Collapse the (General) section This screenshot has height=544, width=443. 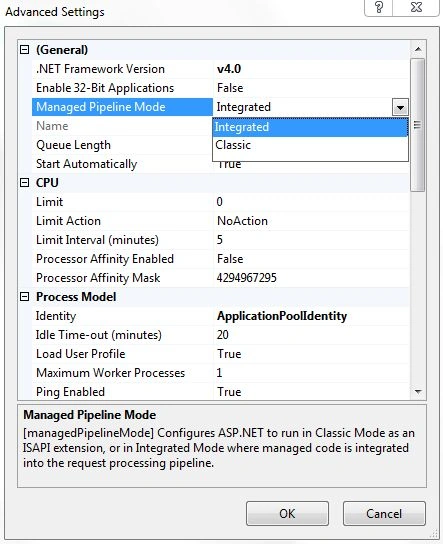[x=24, y=50]
